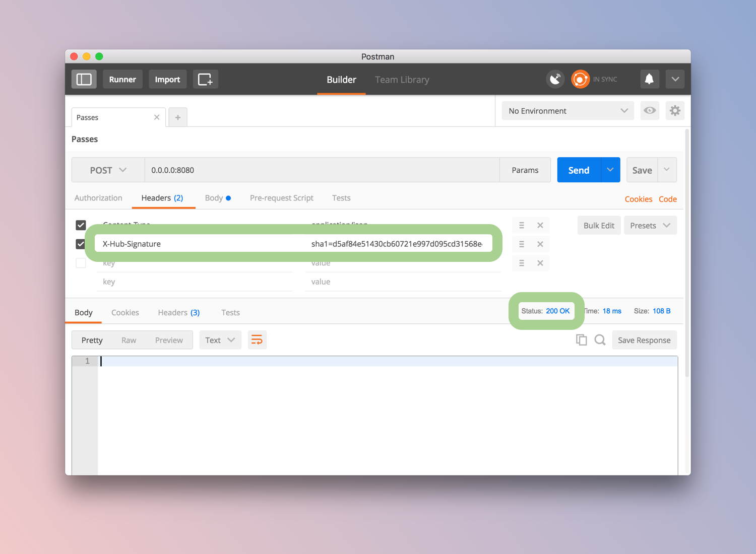The height and width of the screenshot is (554, 756).
Task: Copy response to clipboard icon
Action: click(581, 340)
